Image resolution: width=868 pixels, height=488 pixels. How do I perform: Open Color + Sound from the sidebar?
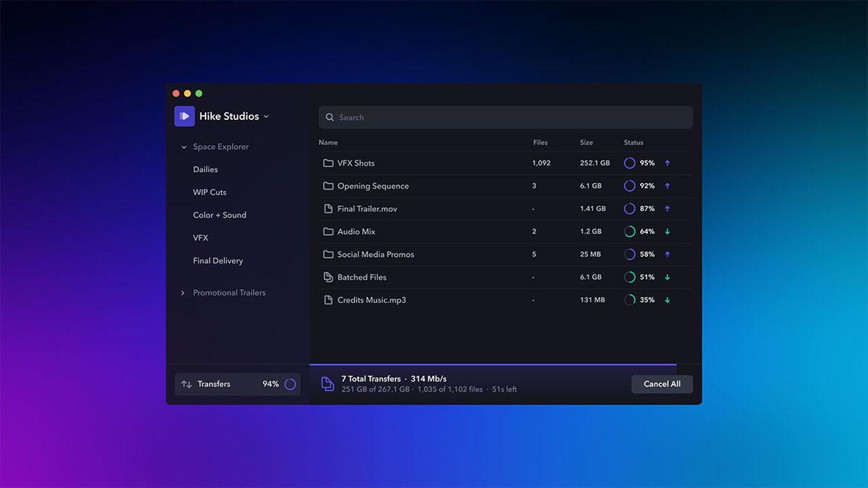pos(219,215)
